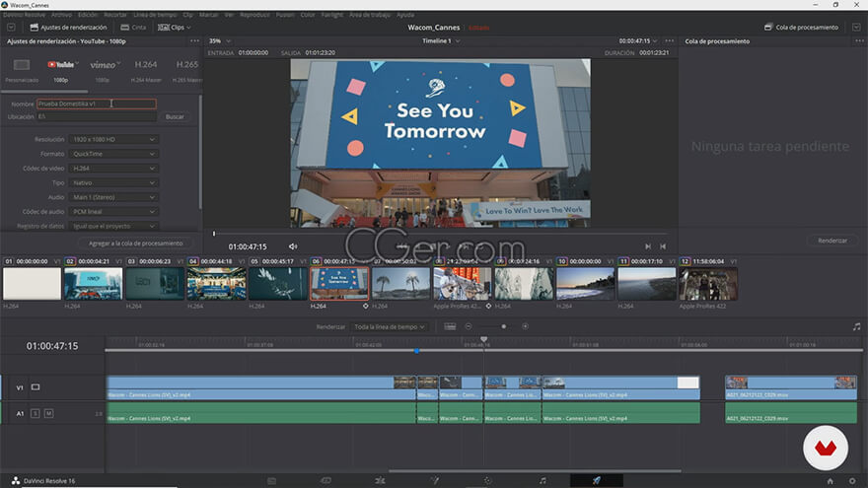Jump to first frame in viewer
Screen dimensions: 868x488
663,246
